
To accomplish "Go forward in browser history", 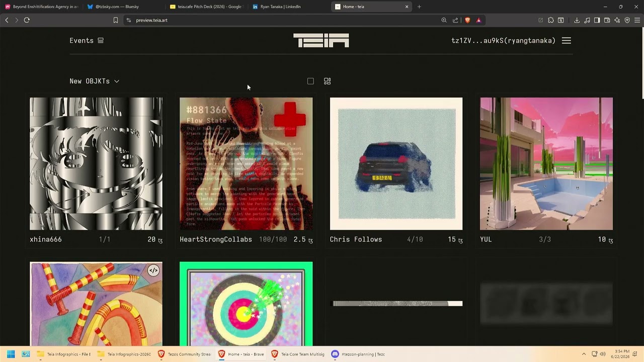I will pos(16,20).
